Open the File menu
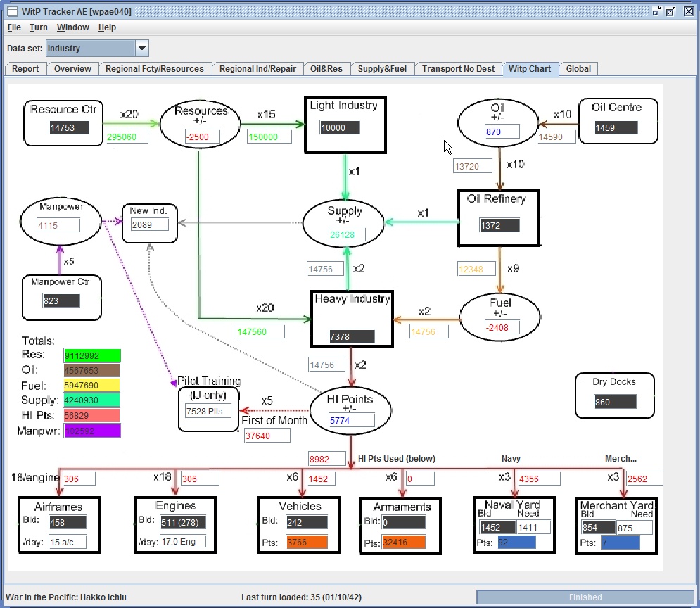 click(x=14, y=27)
